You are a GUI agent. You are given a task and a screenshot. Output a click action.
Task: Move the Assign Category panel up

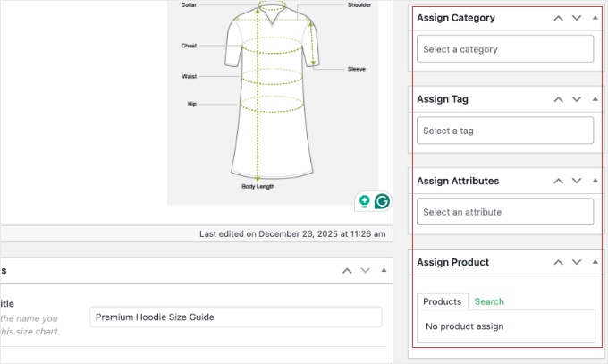click(x=558, y=18)
